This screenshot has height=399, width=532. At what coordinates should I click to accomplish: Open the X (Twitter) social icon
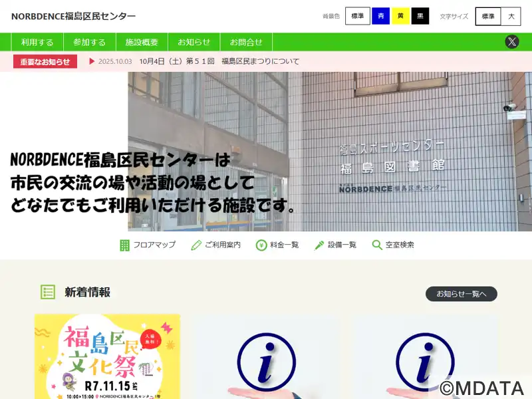tap(511, 42)
